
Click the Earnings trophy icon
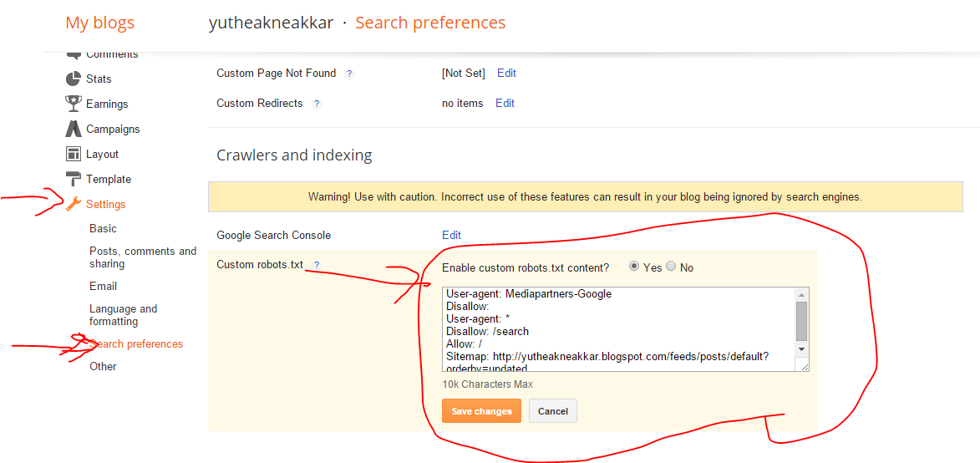pos(74,104)
